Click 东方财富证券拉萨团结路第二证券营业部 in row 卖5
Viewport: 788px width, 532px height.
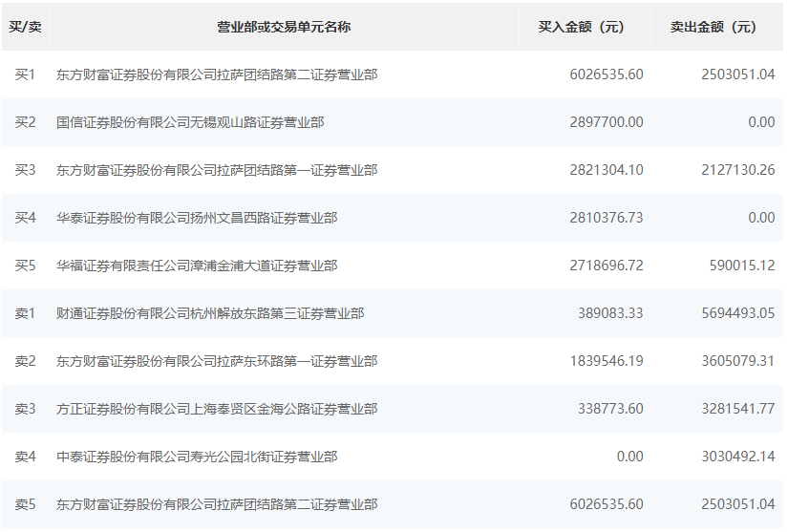pyautogui.click(x=217, y=504)
